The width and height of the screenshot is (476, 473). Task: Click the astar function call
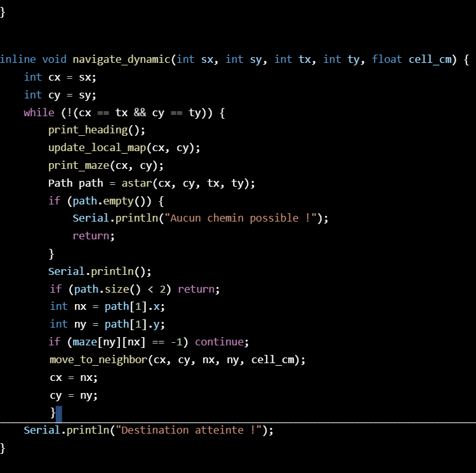click(x=136, y=183)
